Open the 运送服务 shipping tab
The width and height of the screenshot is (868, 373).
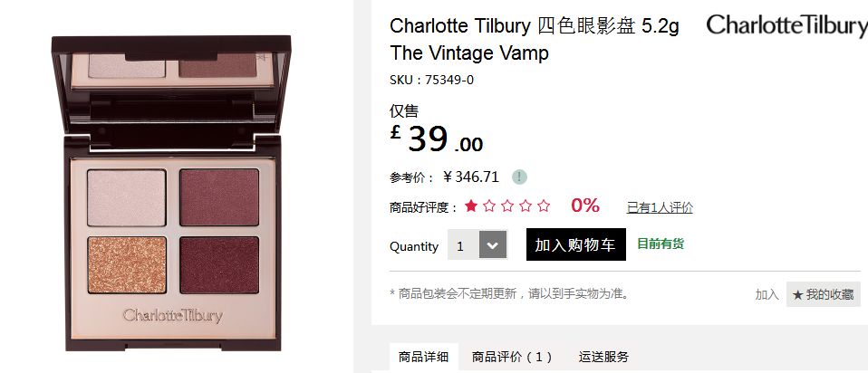603,357
